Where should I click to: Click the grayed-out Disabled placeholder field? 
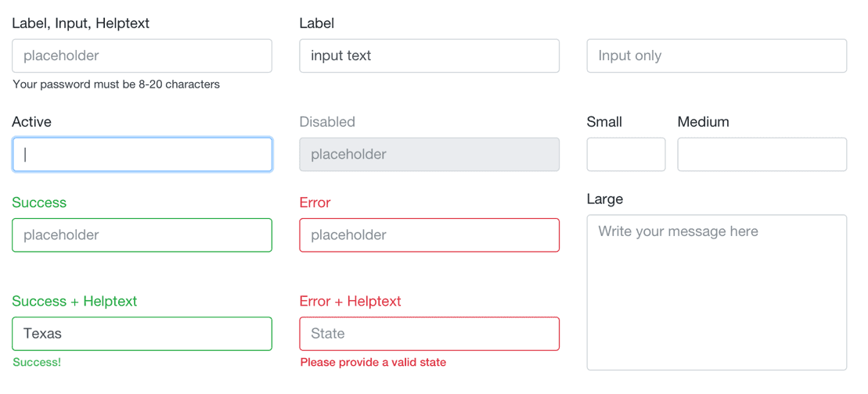(x=429, y=154)
